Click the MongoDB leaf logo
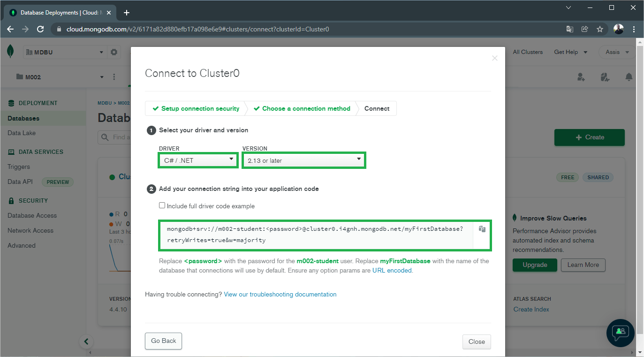This screenshot has height=357, width=644. 10,52
